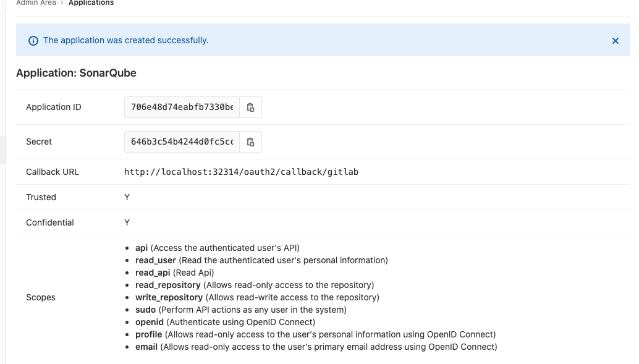
Task: Copy the Secret value to clipboard
Action: click(x=250, y=142)
